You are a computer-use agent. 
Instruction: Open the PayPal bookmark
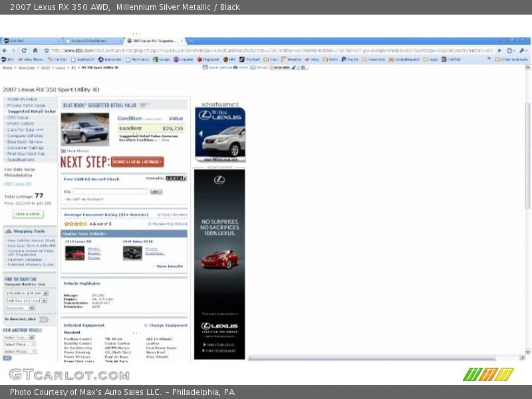[350, 59]
